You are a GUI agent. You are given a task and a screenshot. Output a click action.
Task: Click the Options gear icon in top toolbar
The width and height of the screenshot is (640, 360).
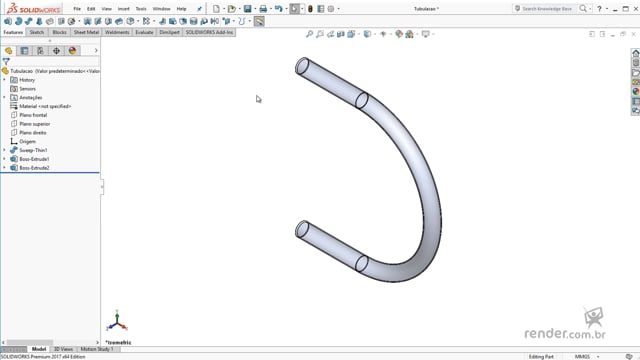(331, 9)
